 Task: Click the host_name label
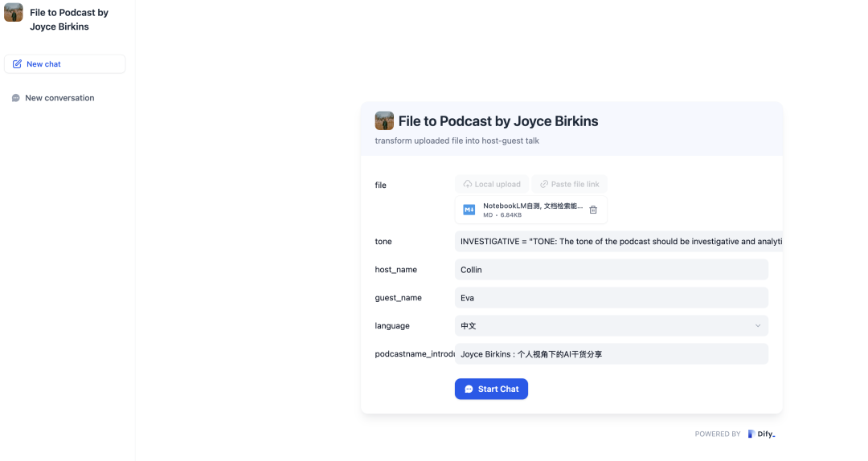pos(395,270)
